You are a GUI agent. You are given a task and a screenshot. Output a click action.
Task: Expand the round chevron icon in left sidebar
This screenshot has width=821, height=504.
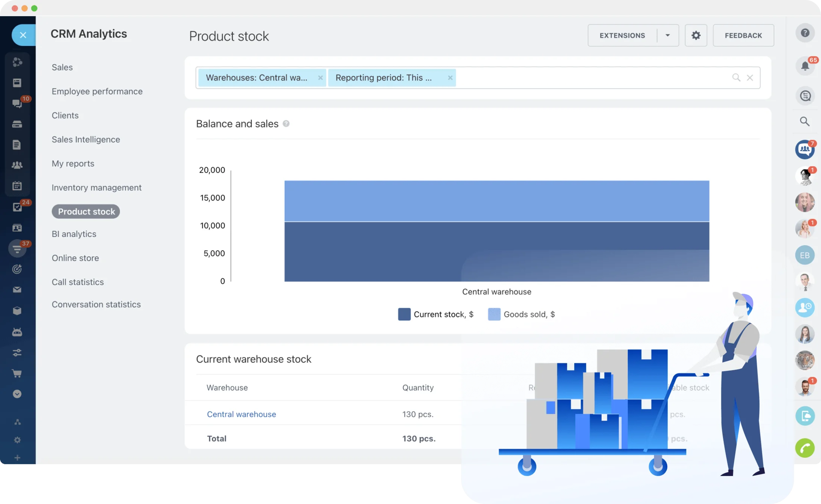17,394
